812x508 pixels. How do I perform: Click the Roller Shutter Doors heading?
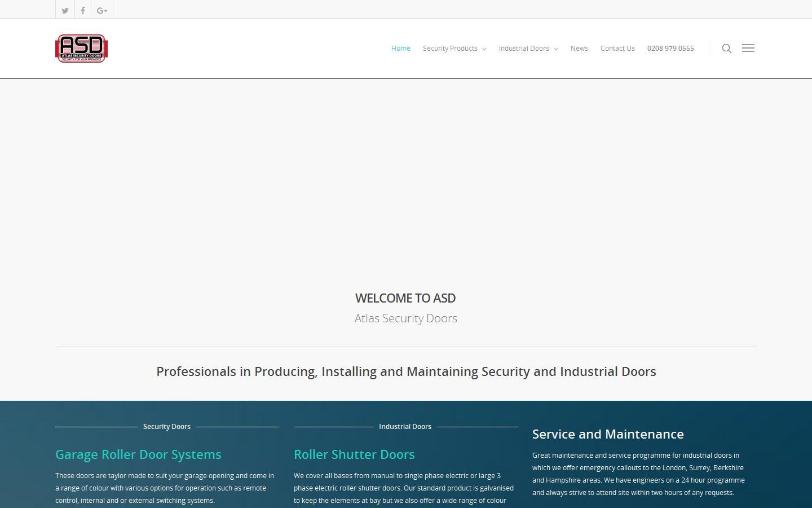[x=354, y=454]
